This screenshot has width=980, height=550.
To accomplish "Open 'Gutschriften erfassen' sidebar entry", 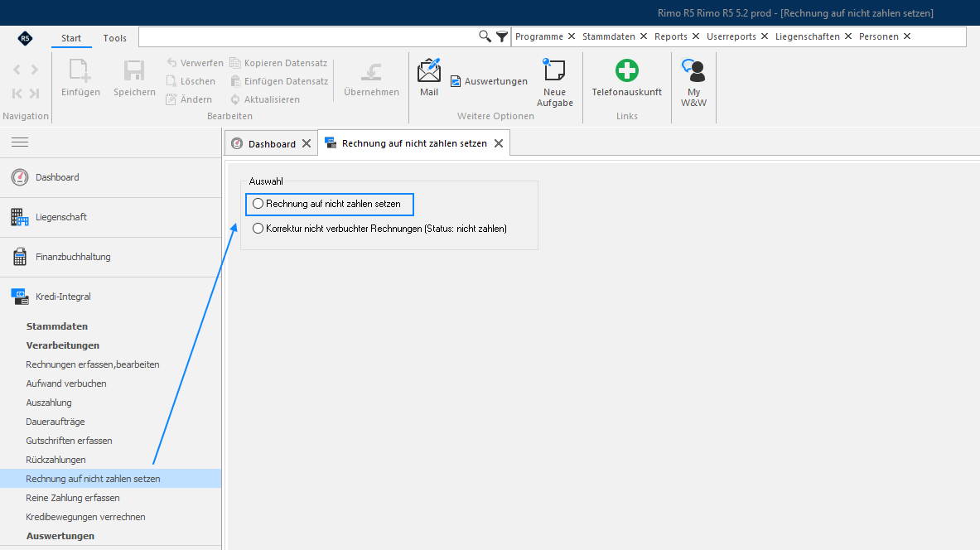I will 69,441.
